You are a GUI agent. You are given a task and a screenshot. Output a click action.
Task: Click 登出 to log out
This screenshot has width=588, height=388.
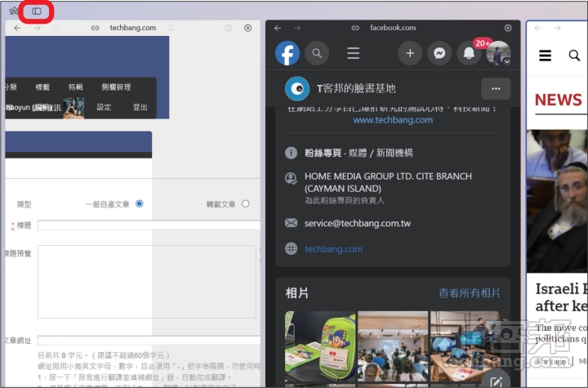[140, 107]
